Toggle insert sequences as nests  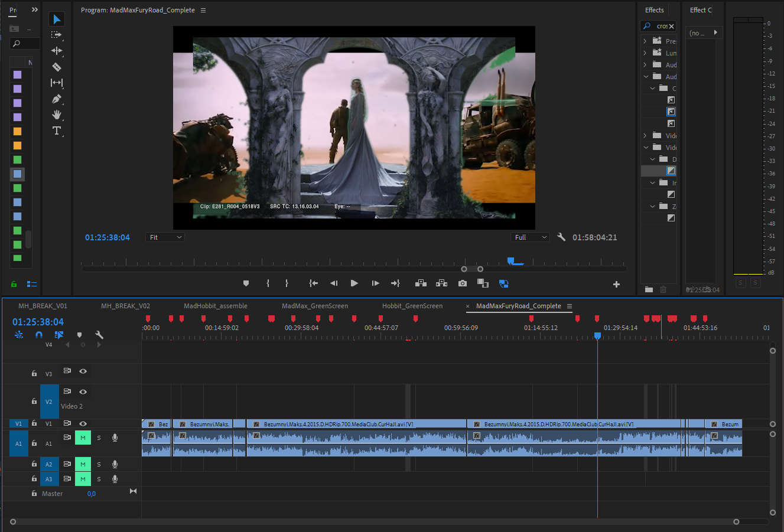coord(19,335)
